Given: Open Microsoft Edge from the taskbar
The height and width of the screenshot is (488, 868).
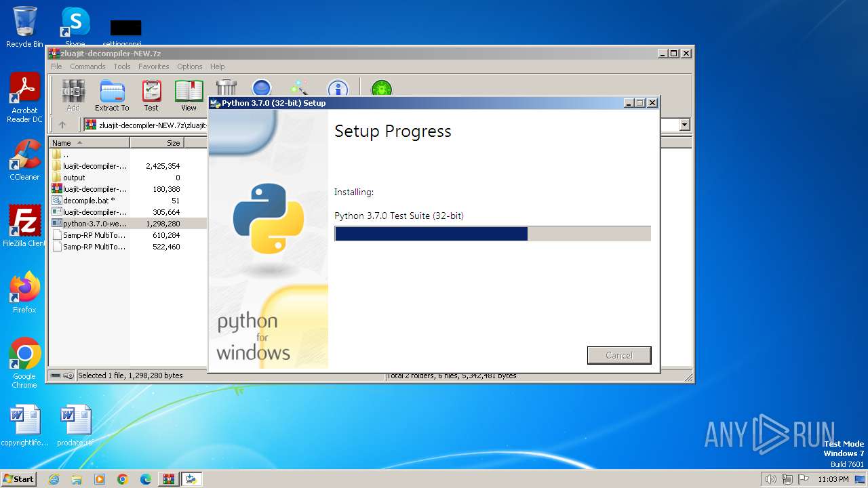Looking at the screenshot, I should (x=146, y=479).
